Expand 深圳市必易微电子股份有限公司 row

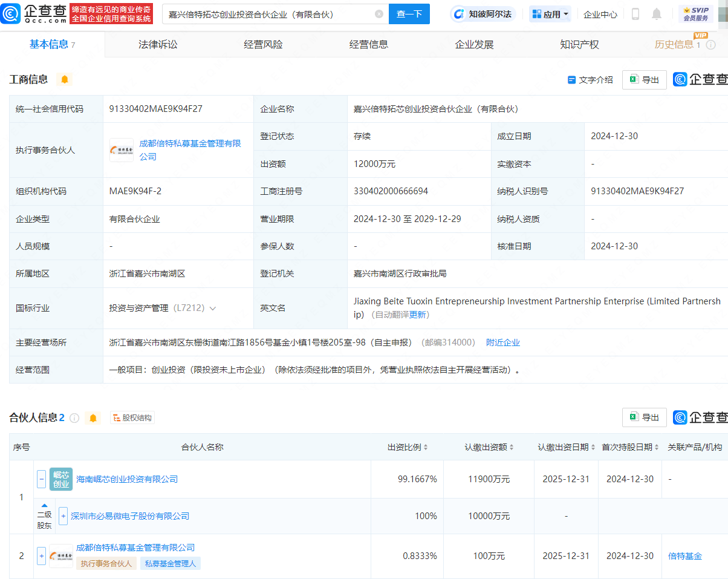[x=63, y=516]
